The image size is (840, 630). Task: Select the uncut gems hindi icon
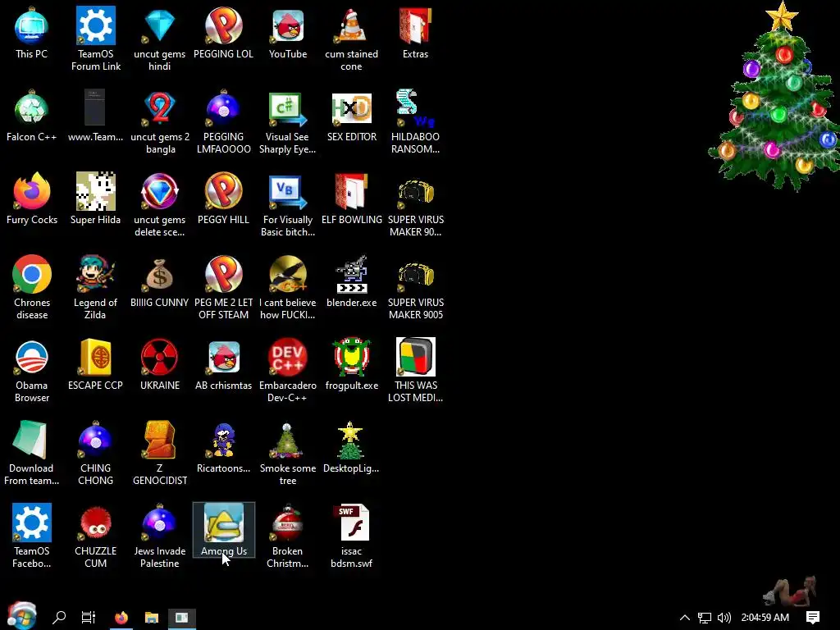coord(160,39)
